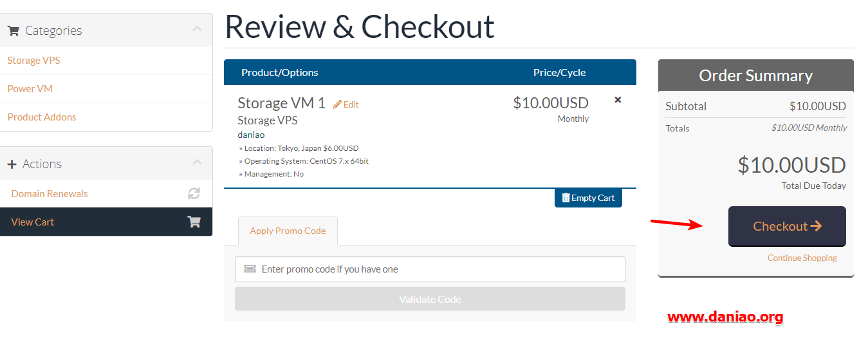Click the Validate Code button
This screenshot has height=337, width=868.
click(430, 299)
